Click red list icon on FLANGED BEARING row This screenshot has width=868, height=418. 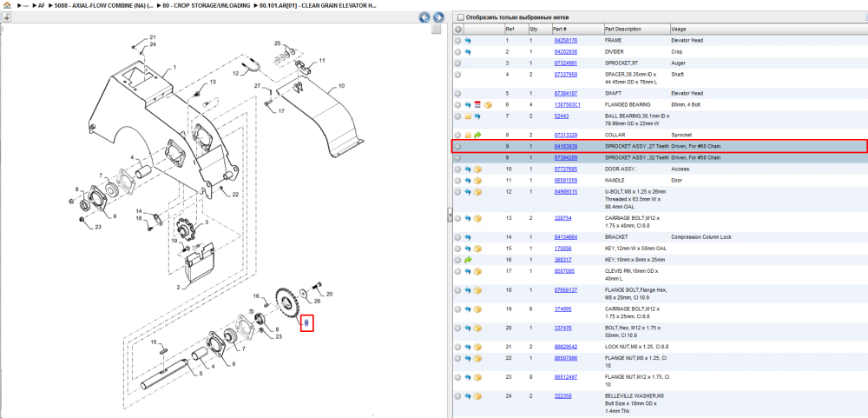pyautogui.click(x=477, y=104)
